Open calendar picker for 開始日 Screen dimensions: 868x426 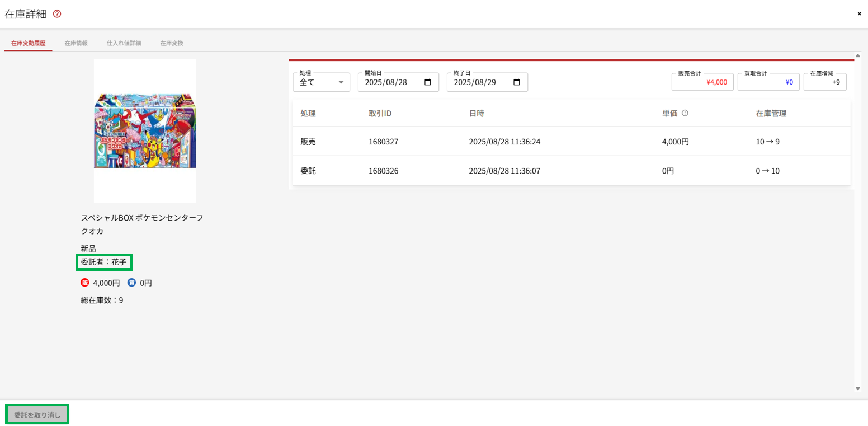(428, 82)
